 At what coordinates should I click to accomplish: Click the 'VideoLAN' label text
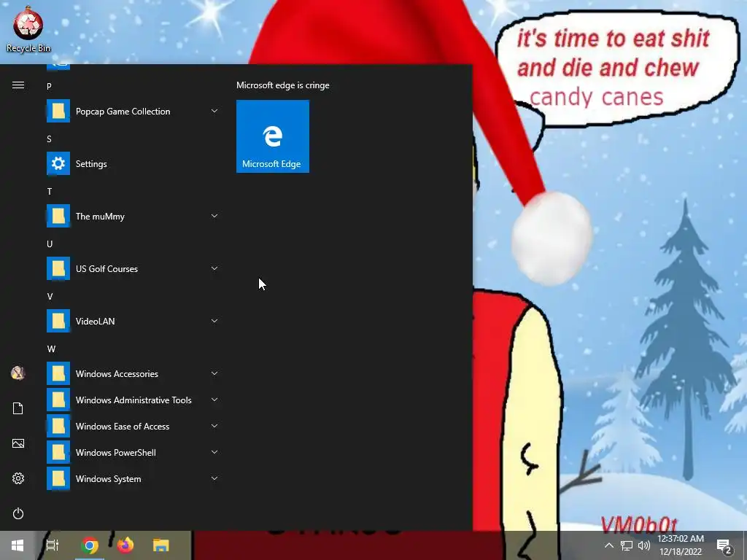click(x=96, y=322)
